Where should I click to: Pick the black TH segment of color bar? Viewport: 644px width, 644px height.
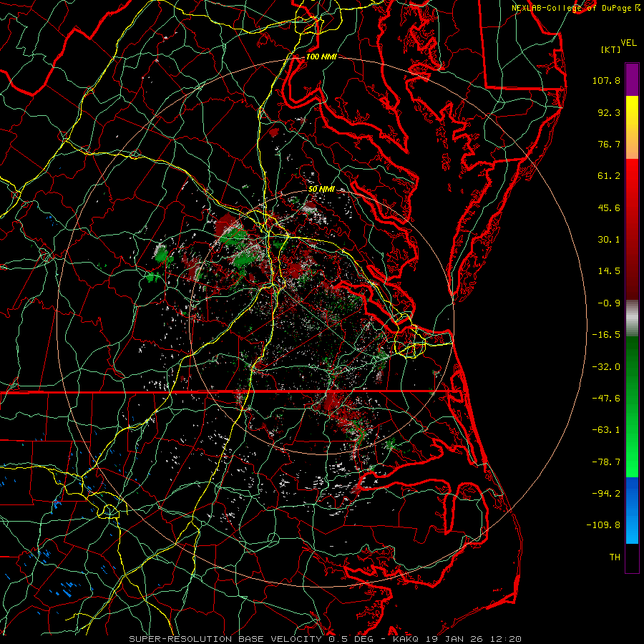coord(632,558)
